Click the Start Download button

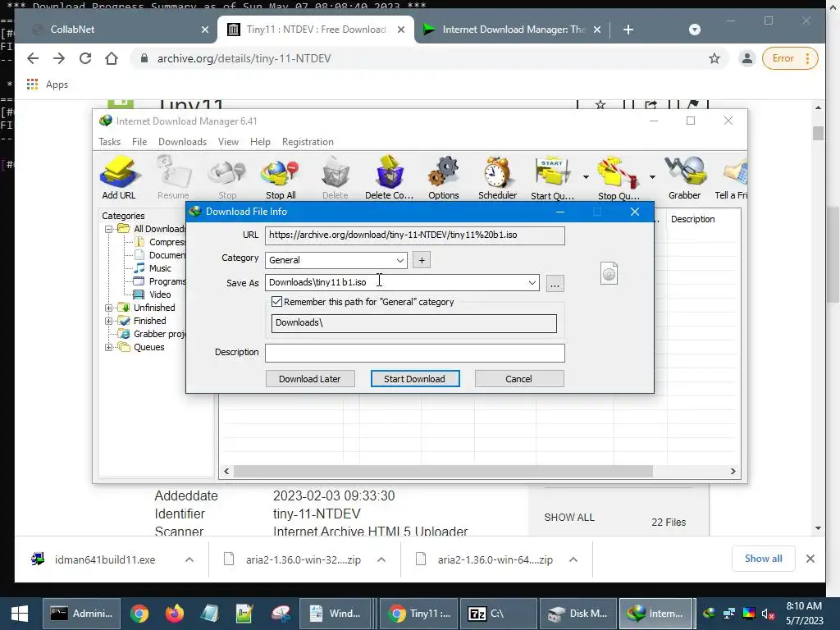(x=414, y=379)
